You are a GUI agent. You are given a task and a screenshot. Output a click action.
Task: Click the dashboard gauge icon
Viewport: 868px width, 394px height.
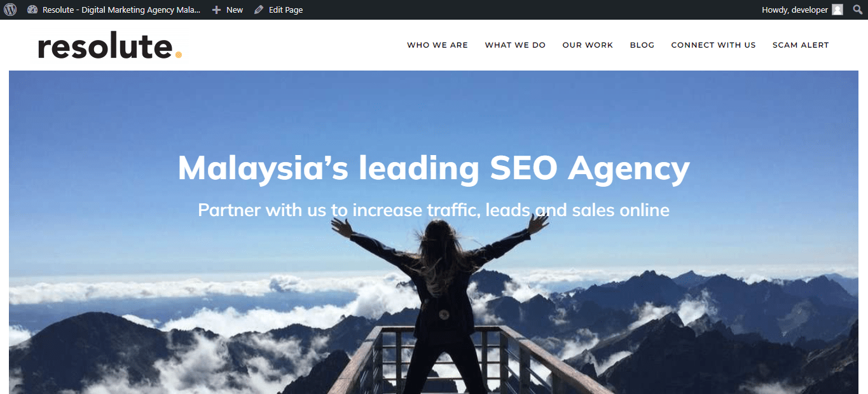click(x=32, y=10)
